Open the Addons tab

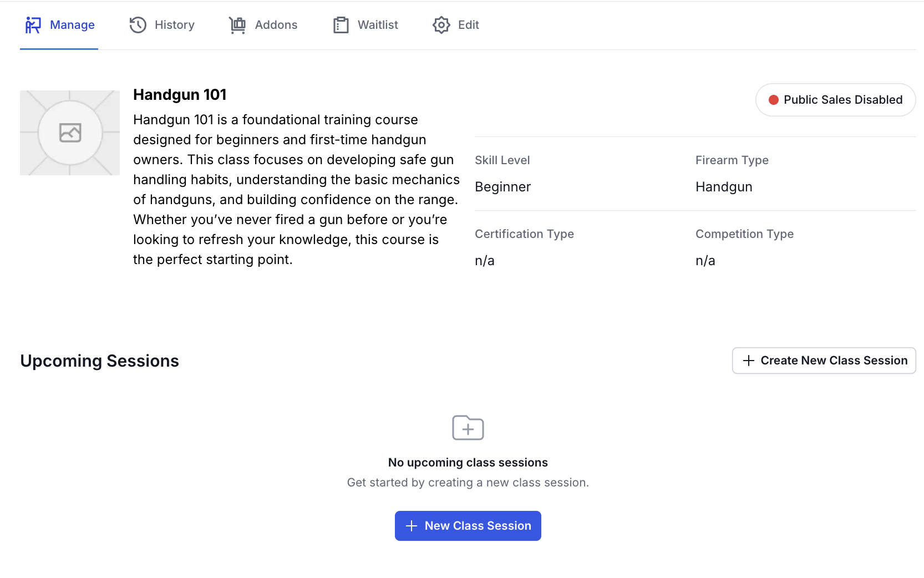click(x=263, y=25)
